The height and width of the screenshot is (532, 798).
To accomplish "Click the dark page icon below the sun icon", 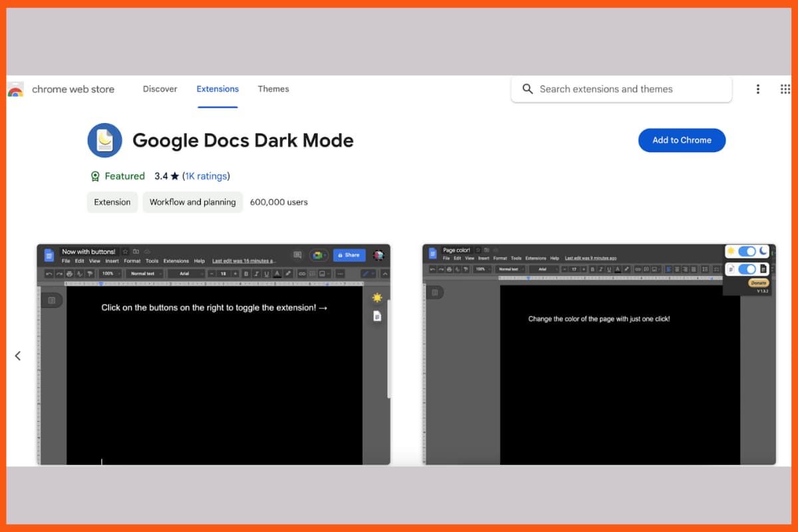I will click(377, 317).
